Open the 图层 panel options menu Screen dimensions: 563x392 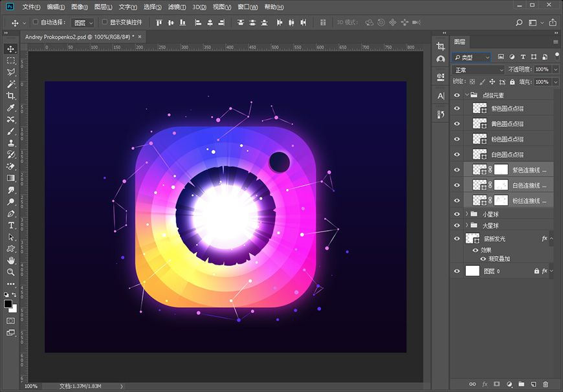[x=555, y=42]
